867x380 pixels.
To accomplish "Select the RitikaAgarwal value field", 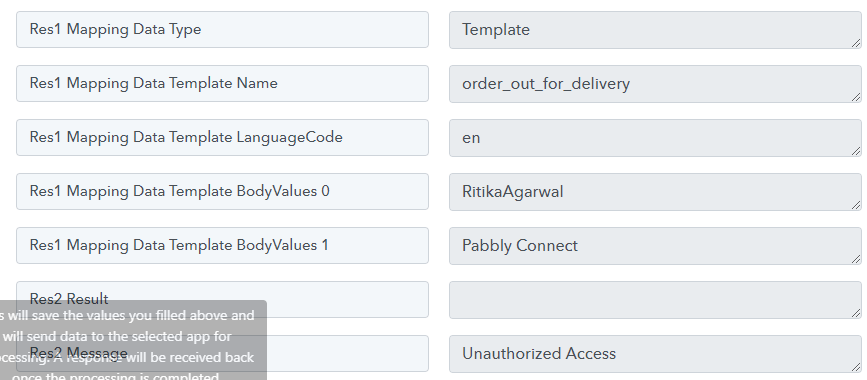I will tap(655, 192).
